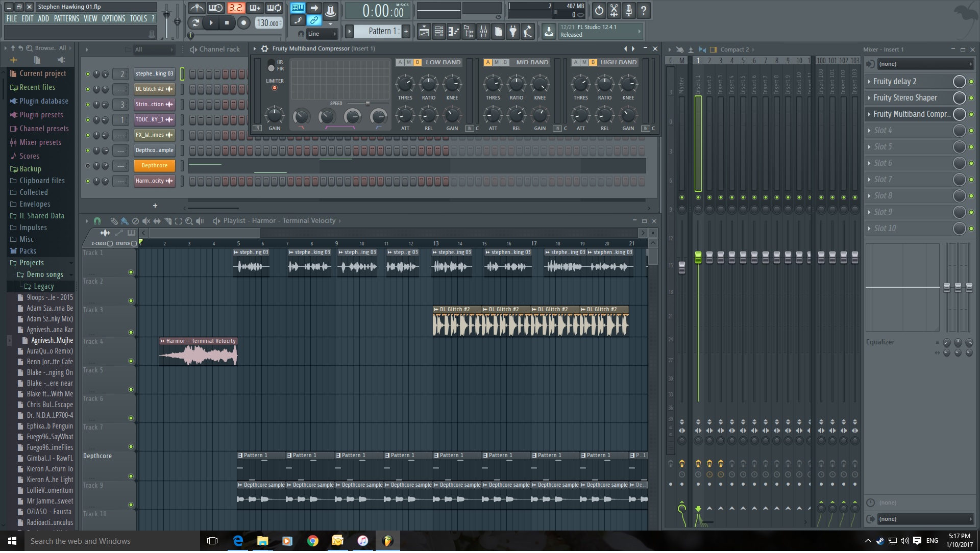Toggle the playlist snap magnet icon
Image resolution: width=980 pixels, height=553 pixels.
[97, 221]
